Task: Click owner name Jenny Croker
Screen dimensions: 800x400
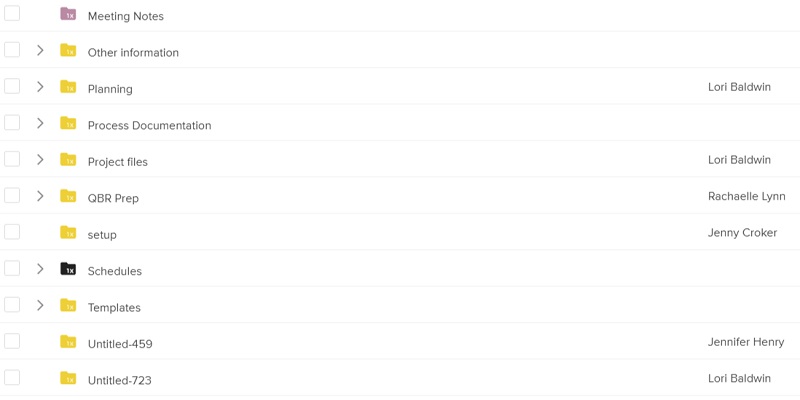Action: click(x=742, y=233)
